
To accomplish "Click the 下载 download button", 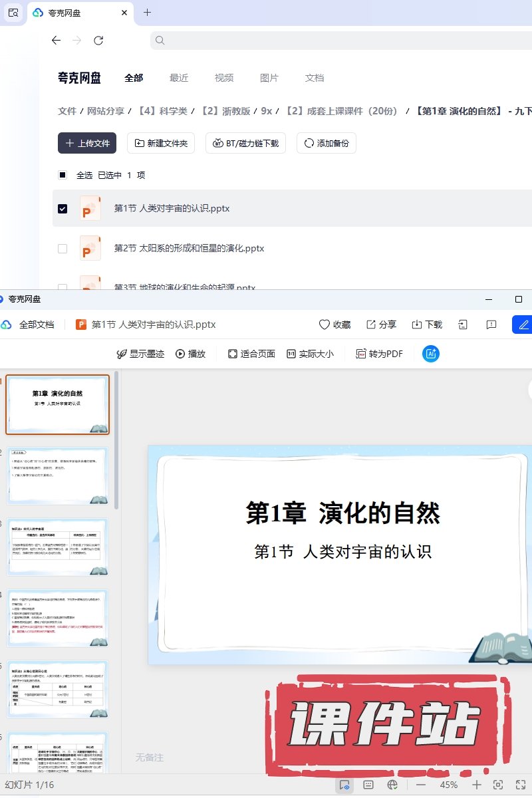I will pyautogui.click(x=427, y=325).
